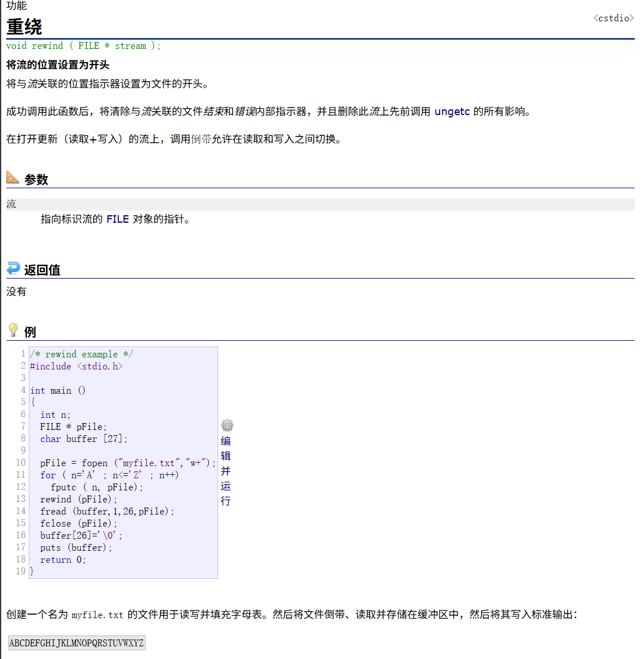Click the 重绕 page title
Viewport: 644px width, 659px height.
24,27
